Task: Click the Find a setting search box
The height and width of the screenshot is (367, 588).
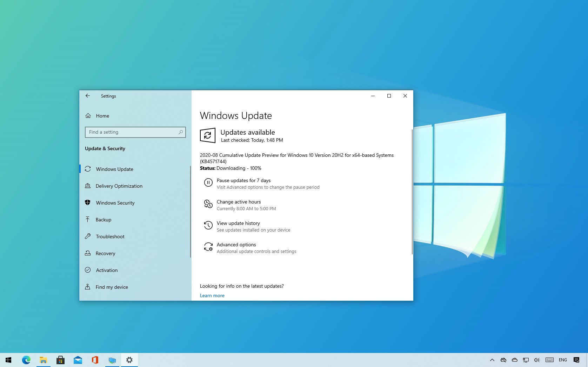Action: tap(135, 132)
